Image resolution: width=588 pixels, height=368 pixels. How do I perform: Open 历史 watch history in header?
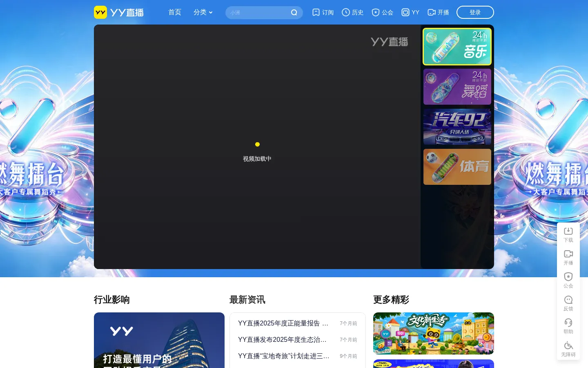353,12
